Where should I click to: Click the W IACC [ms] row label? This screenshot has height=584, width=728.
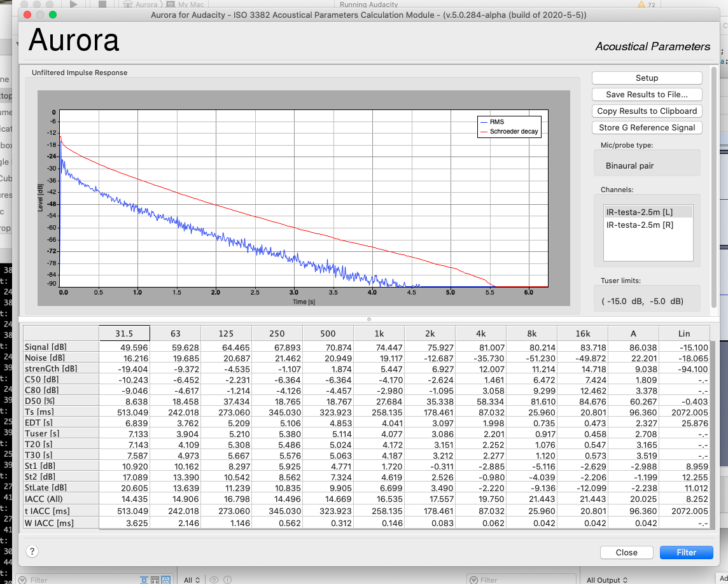coord(61,523)
